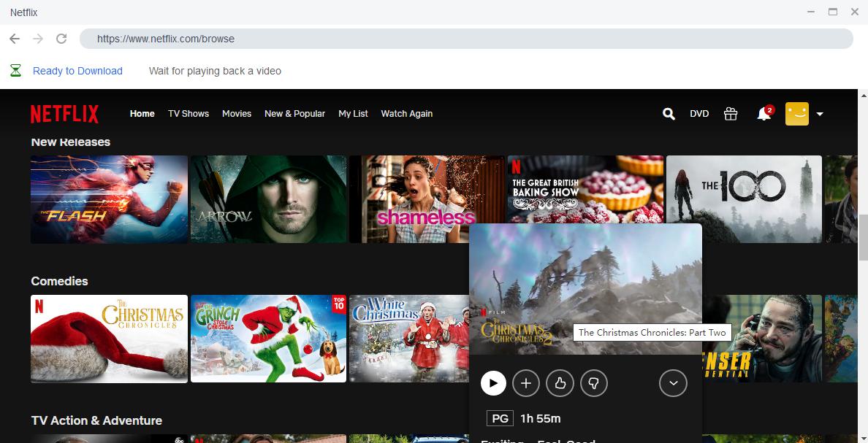868x443 pixels.
Task: Click the hourglass download status icon
Action: 15,70
